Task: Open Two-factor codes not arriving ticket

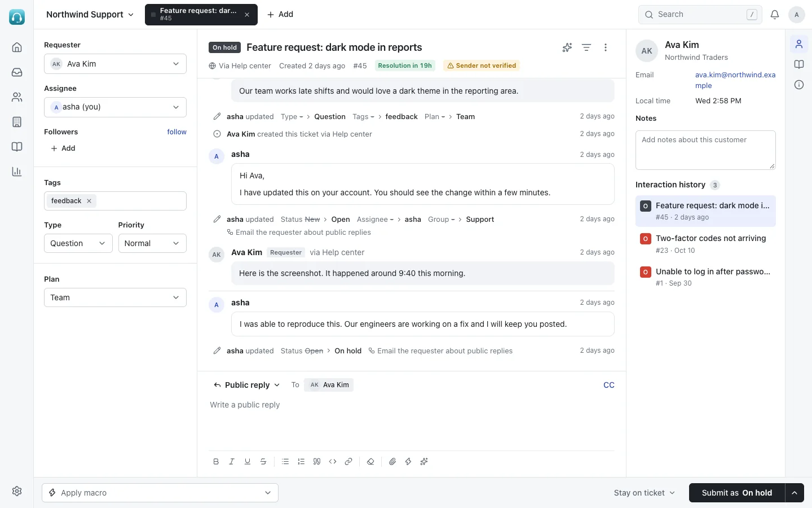Action: tap(705, 244)
